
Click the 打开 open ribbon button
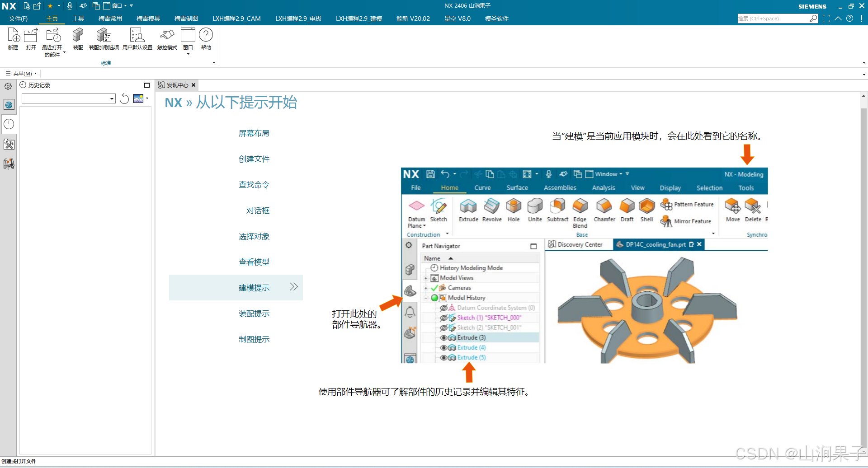[31, 39]
